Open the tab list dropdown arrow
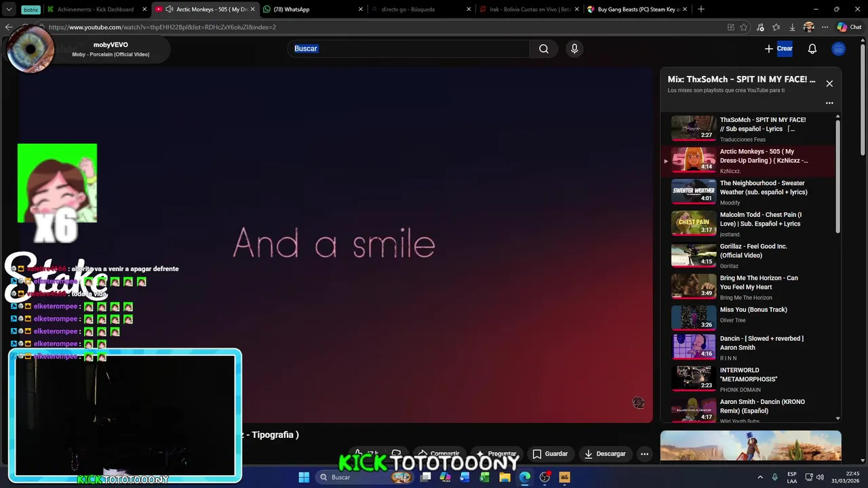 9,9
